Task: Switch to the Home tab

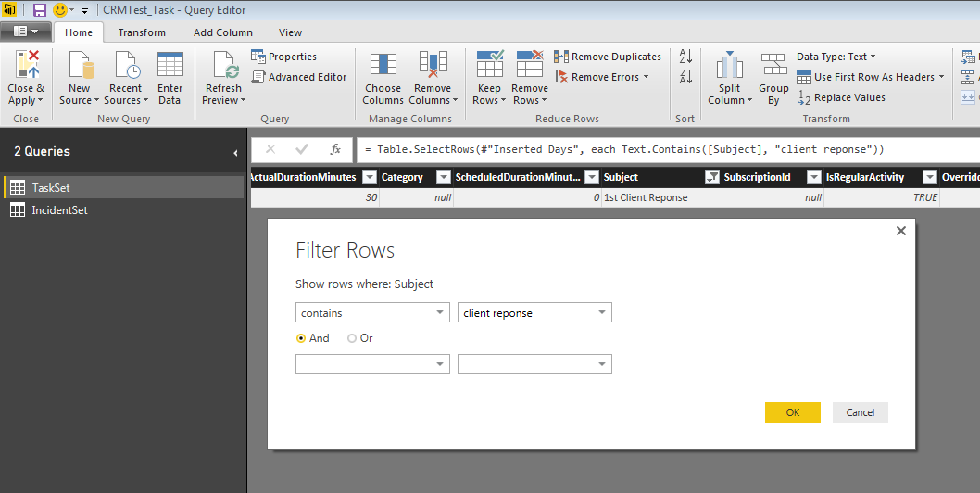Action: click(x=79, y=32)
